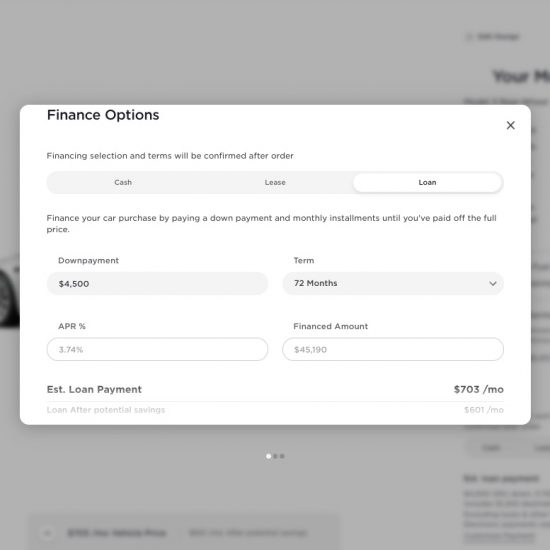550x550 pixels.
Task: Switch to the Lease payment tab
Action: pos(275,182)
